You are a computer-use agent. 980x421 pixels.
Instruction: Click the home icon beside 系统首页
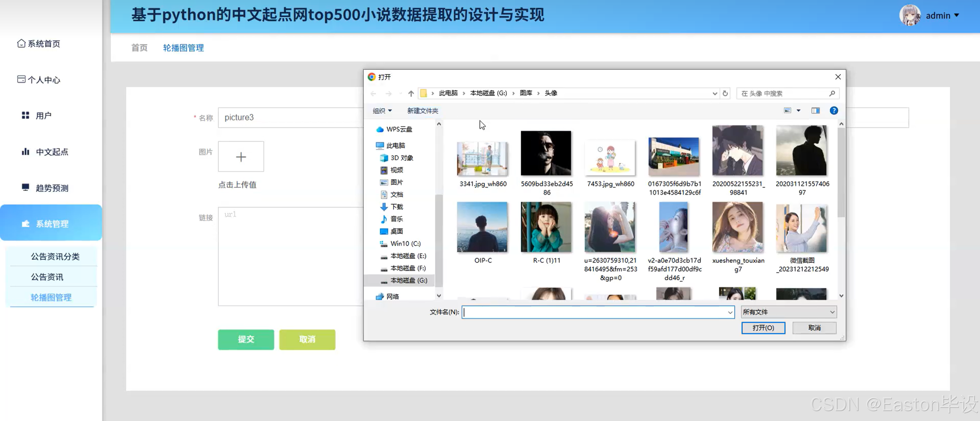(x=21, y=43)
